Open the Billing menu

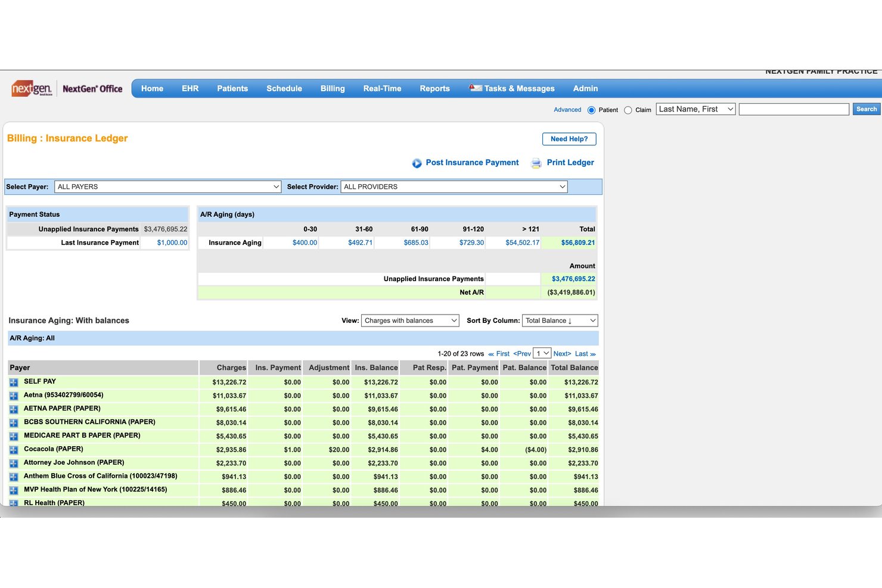click(x=333, y=88)
